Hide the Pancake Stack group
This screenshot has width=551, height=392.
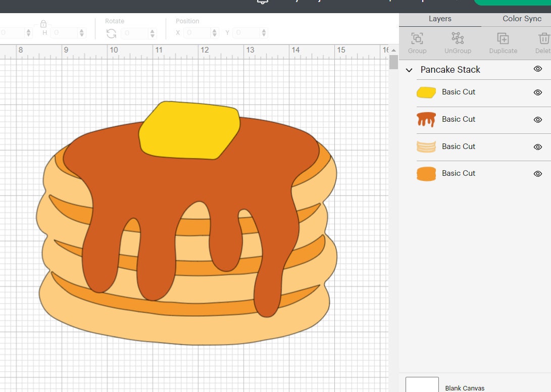point(537,69)
